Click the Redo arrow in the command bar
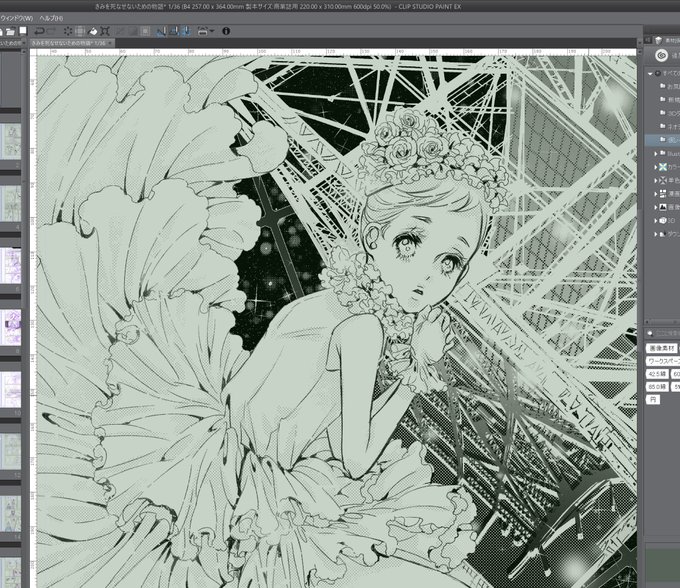The image size is (680, 588). pos(51,31)
